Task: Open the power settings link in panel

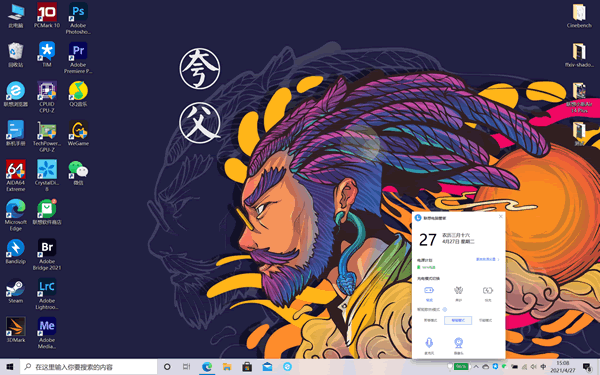Action: pyautogui.click(x=487, y=259)
